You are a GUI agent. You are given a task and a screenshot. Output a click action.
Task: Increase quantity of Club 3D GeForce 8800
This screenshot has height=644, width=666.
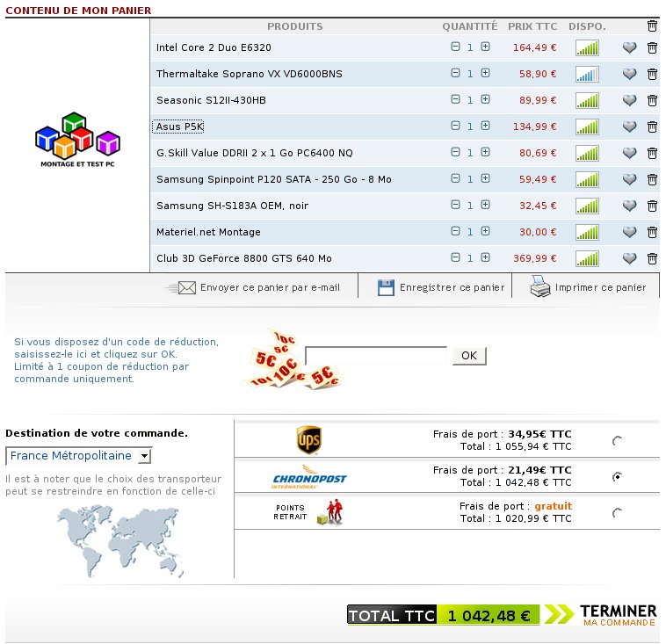485,257
